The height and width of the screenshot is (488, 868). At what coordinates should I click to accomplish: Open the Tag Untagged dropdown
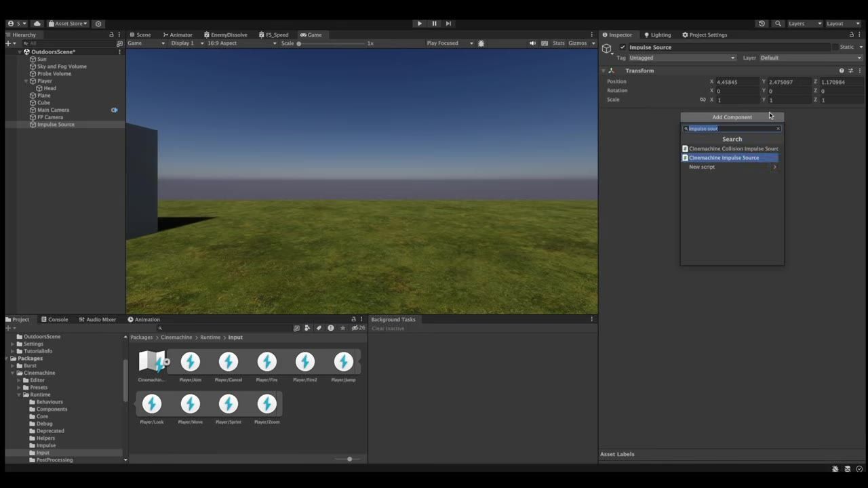click(x=682, y=58)
